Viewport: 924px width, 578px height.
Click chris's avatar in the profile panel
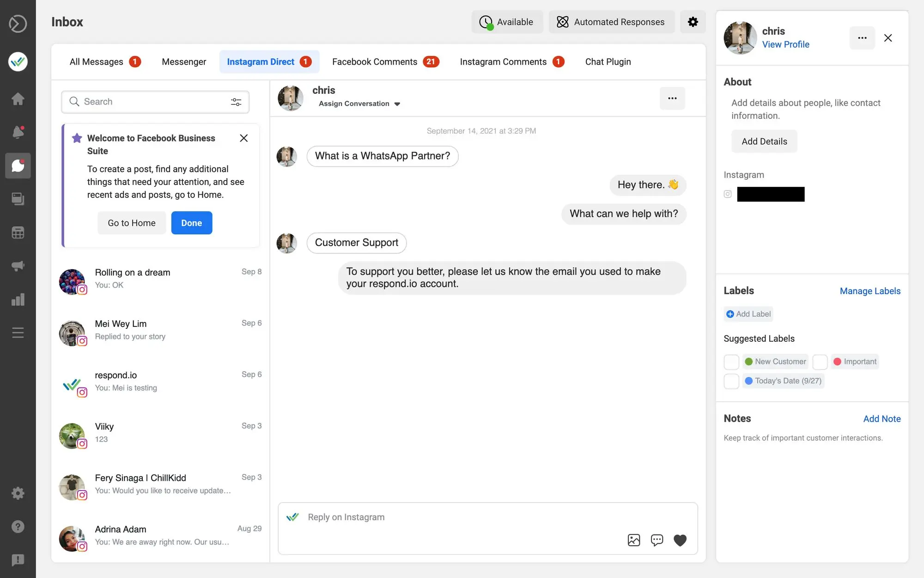(x=740, y=38)
